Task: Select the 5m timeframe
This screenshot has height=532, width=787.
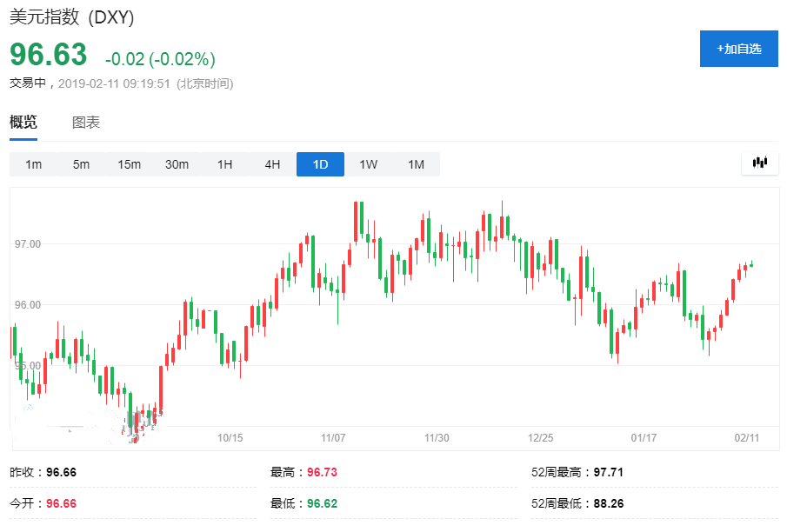Action: 82,164
